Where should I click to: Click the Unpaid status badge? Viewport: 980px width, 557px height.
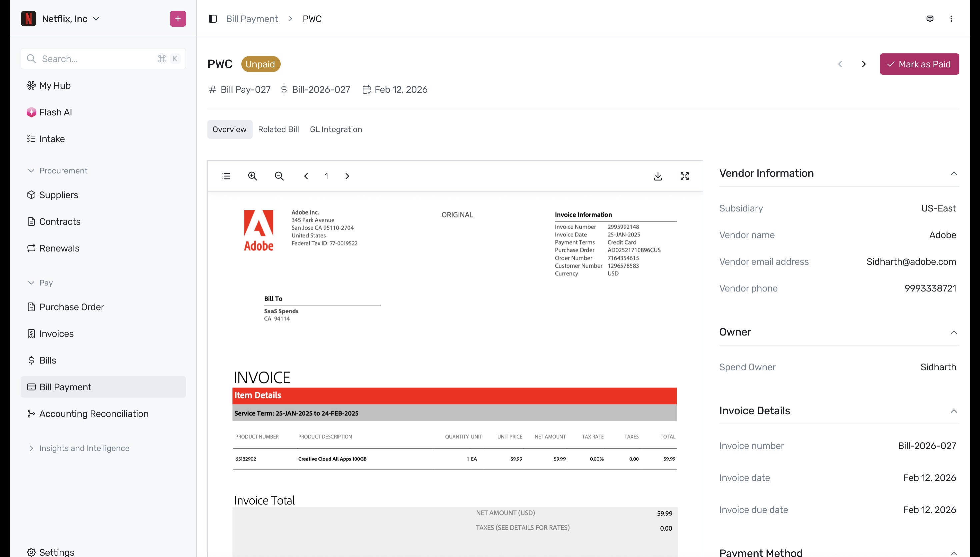[261, 64]
